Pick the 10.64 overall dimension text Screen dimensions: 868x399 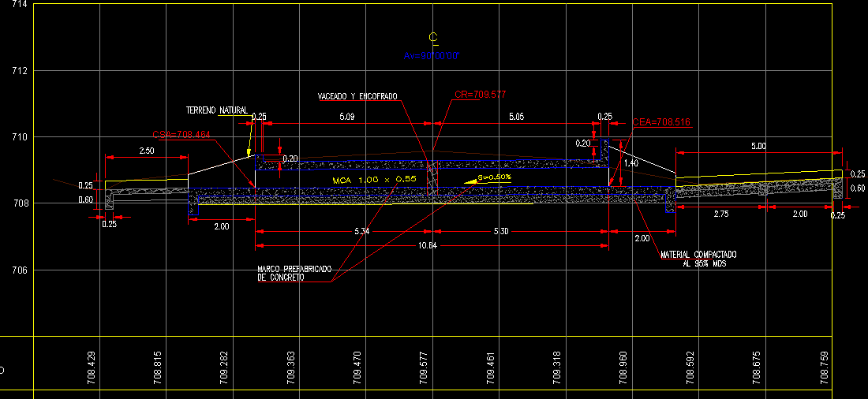(x=427, y=246)
